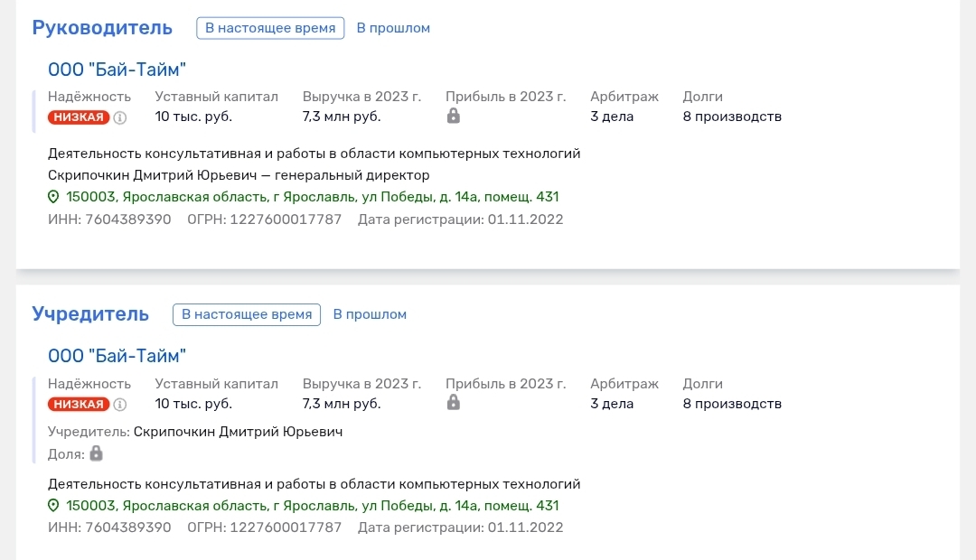Image resolution: width=976 pixels, height=560 pixels.
Task: Switch to 'В прошлом' tab for Руководитель
Action: [x=393, y=28]
